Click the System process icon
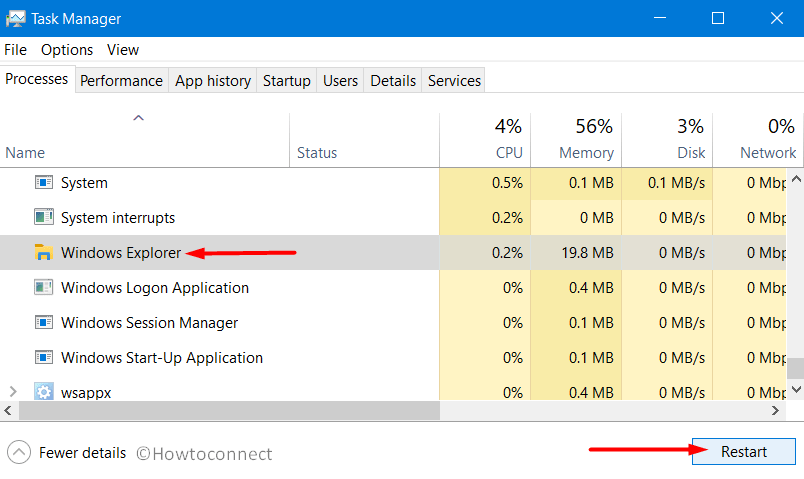 pyautogui.click(x=44, y=182)
